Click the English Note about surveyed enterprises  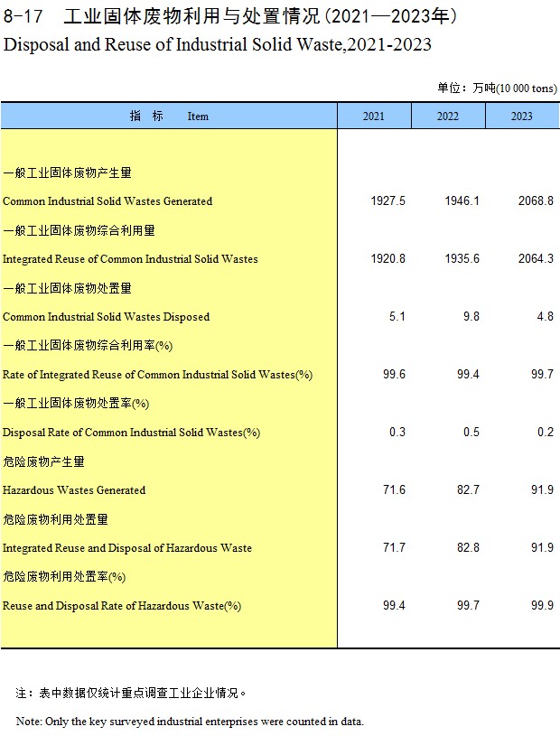(190, 722)
